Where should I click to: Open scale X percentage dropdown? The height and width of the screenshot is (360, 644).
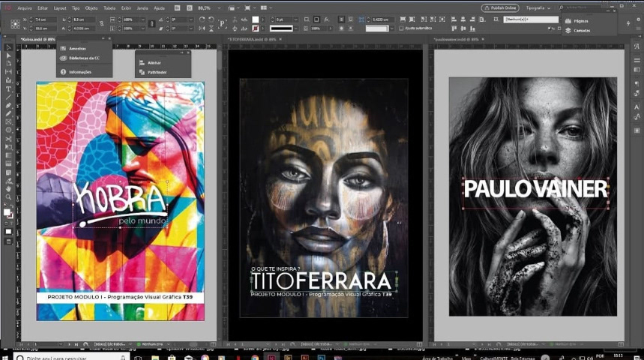(x=142, y=19)
